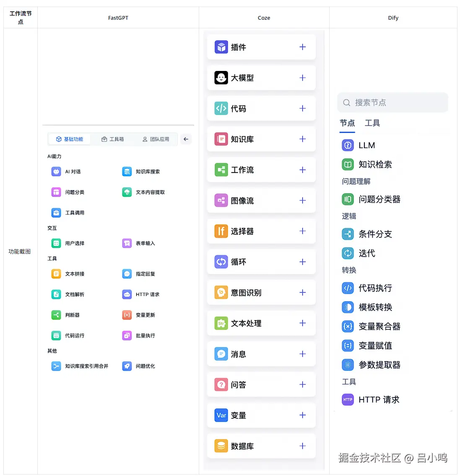Click the Dify 变量赋值 icon
Screen dimensions: 460x476
click(x=348, y=345)
